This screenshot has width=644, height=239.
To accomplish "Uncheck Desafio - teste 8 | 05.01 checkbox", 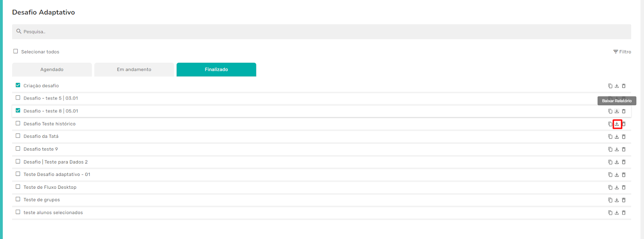I will coord(18,110).
